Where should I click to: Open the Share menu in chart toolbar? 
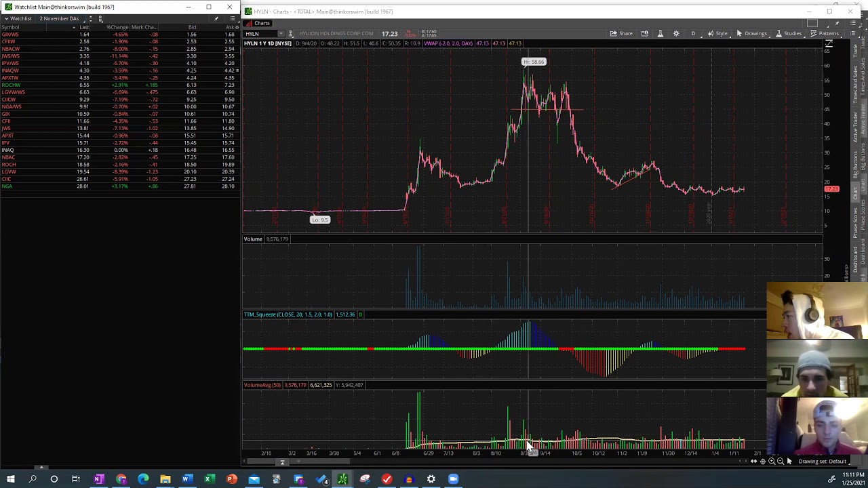tap(621, 33)
